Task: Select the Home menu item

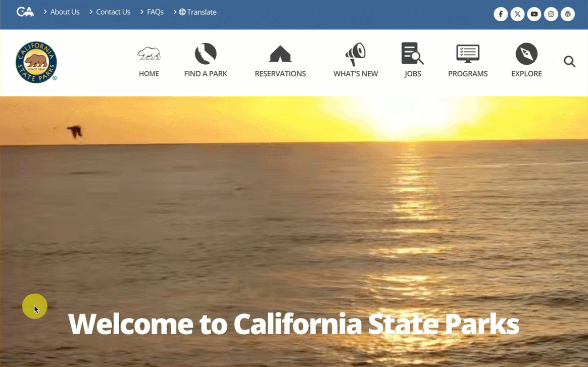Action: coord(149,62)
